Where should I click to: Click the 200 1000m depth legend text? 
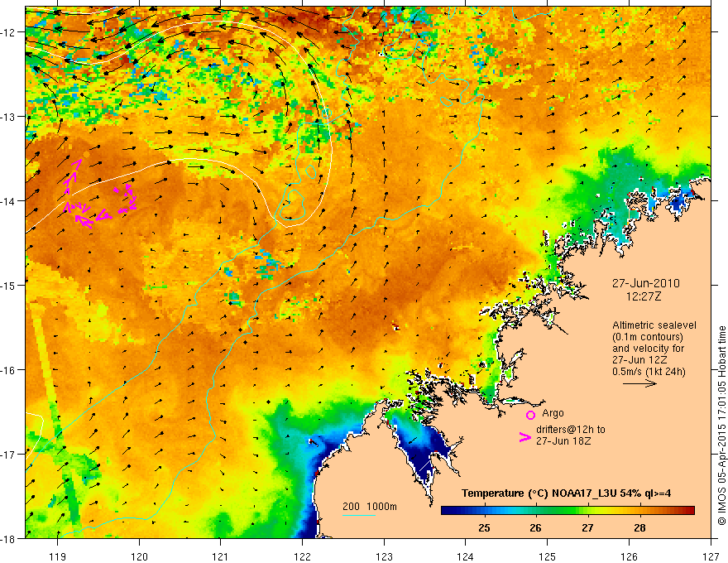370,507
